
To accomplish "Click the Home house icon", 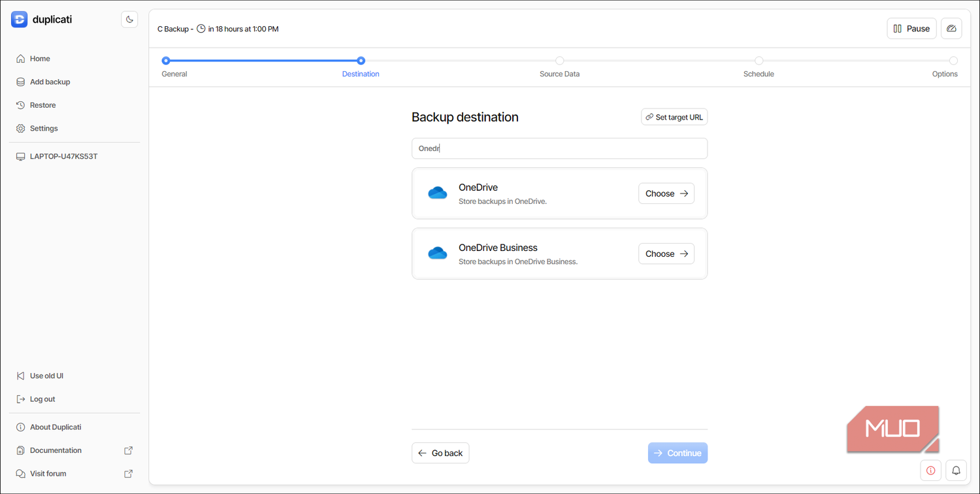I will click(21, 59).
